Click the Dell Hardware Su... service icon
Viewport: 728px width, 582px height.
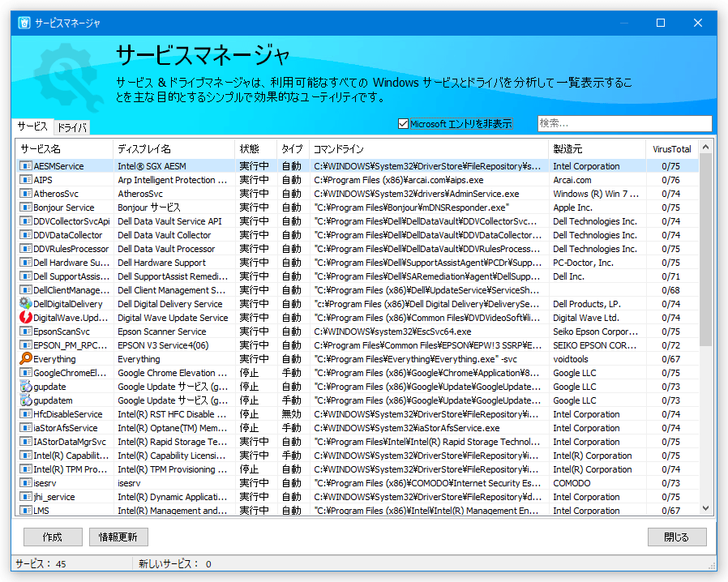(x=25, y=263)
